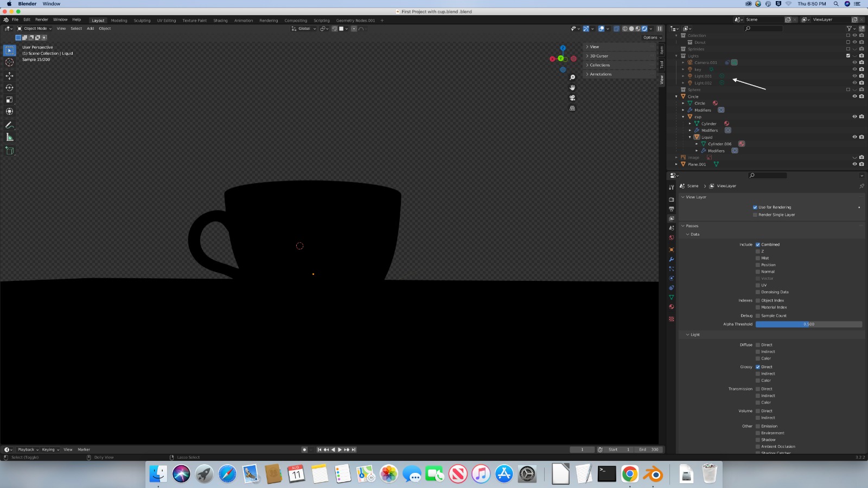The image size is (868, 488).
Task: Select the Annotate tool
Action: point(9,125)
